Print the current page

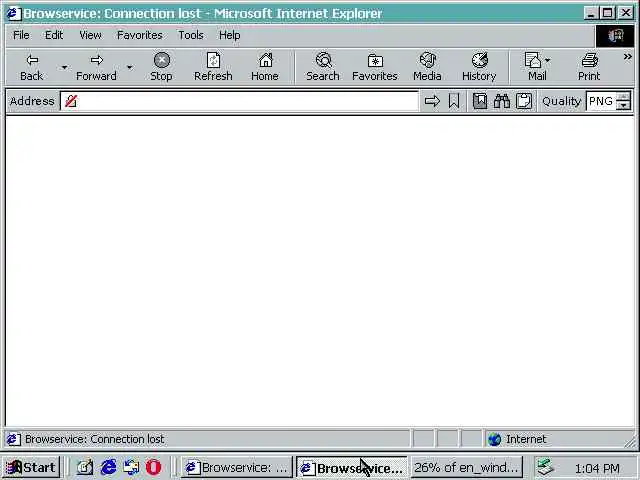point(589,67)
